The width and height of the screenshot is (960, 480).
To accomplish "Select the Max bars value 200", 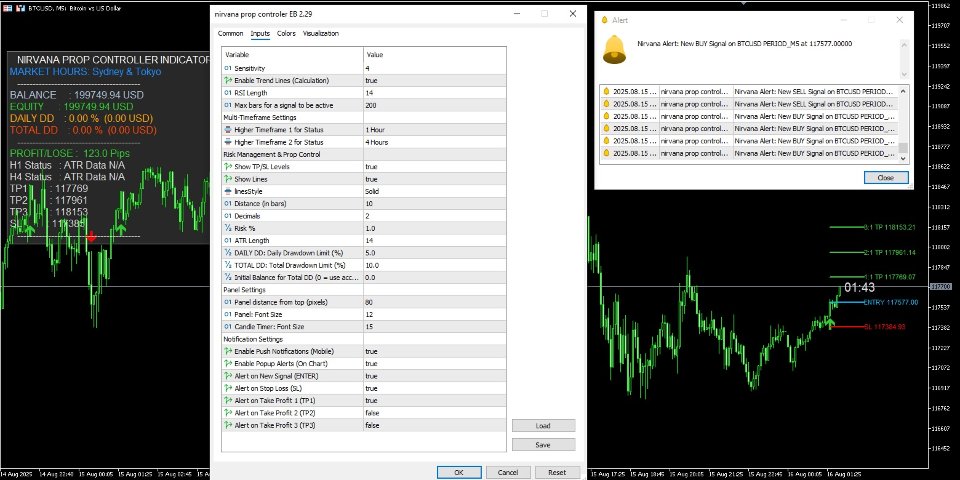I will tap(435, 105).
